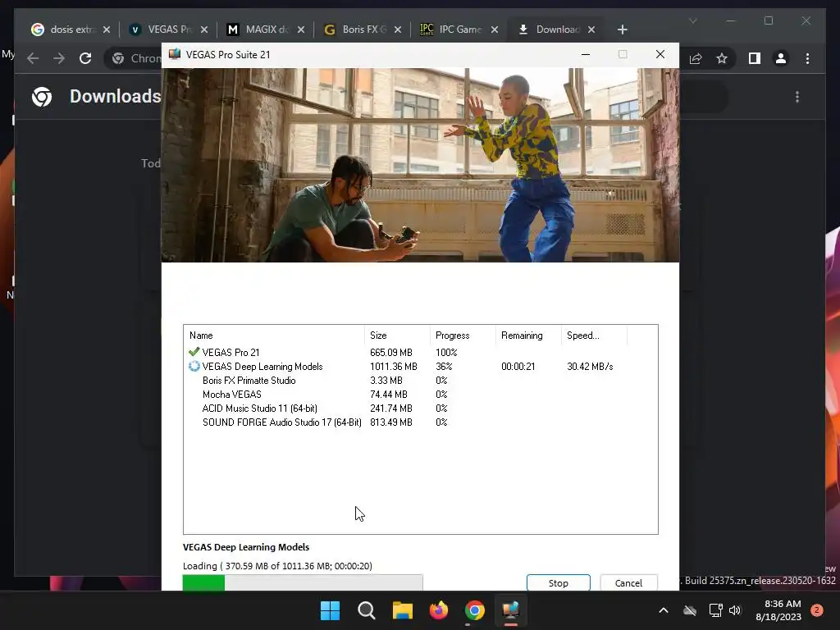Image resolution: width=840 pixels, height=630 pixels.
Task: Open the Downloads page more-actions menu
Action: click(x=797, y=97)
